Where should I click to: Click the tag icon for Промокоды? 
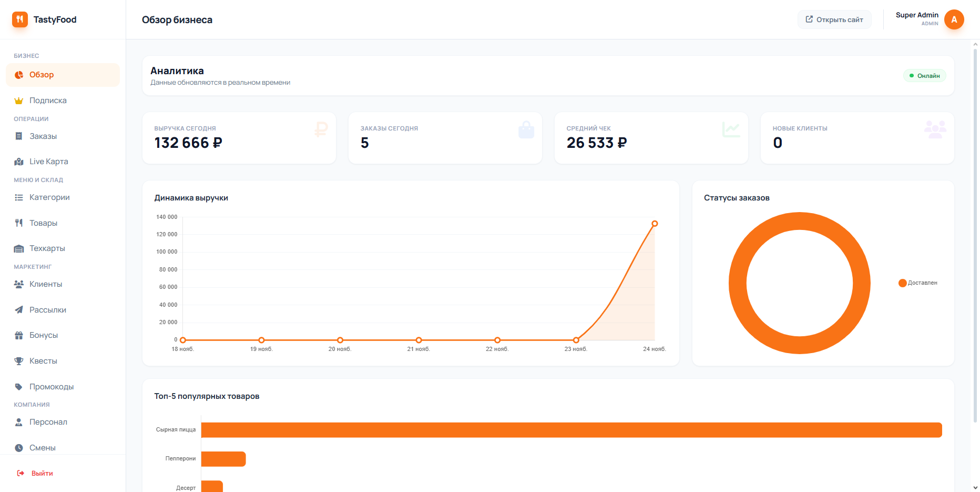[x=19, y=387]
